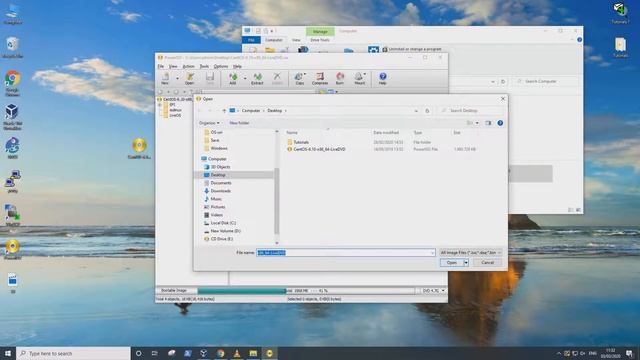Open the file type filter dropdown
The image size is (640, 360).
tap(470, 253)
